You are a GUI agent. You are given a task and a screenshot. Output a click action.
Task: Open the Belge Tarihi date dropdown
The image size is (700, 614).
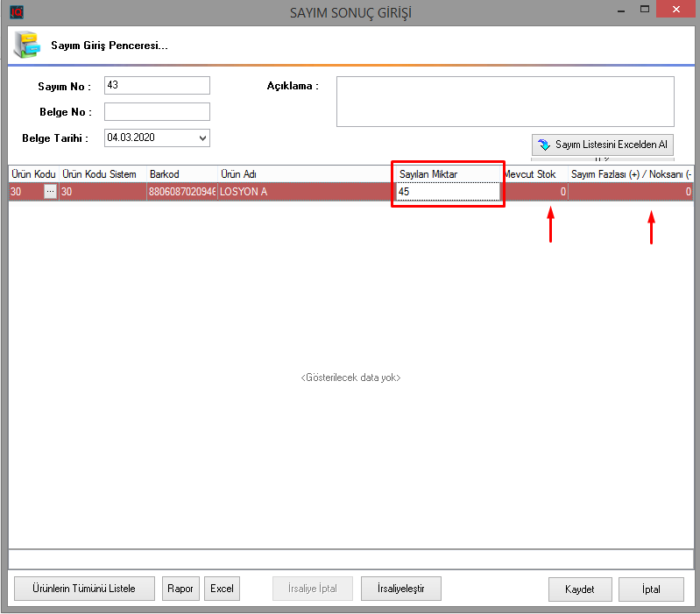coord(203,138)
